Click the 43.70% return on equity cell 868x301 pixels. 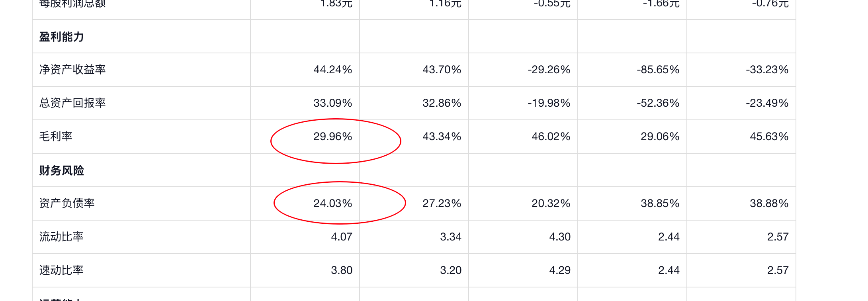[442, 70]
